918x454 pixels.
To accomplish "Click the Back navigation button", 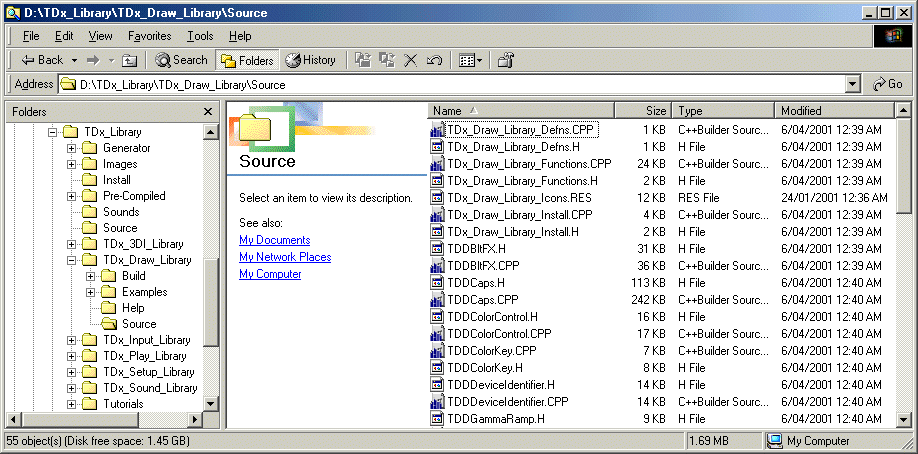I will tap(42, 60).
